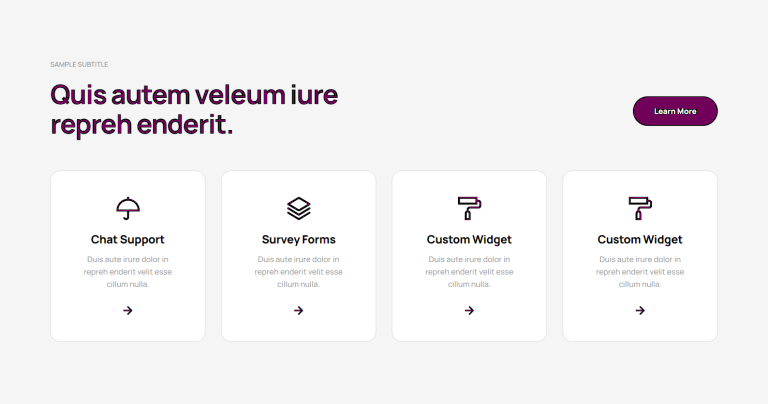This screenshot has width=768, height=404.
Task: Click the arrow in the third card, Custom Widget
Action: point(469,310)
